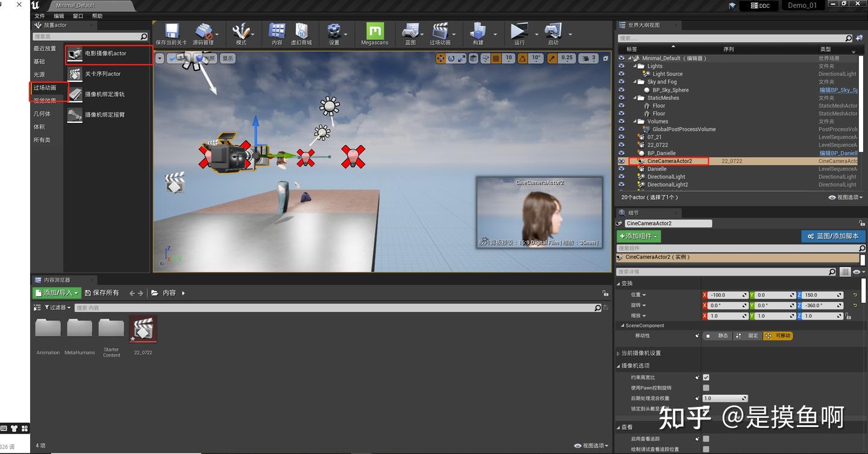Open the 22_0722 sequence thumbnail

point(142,328)
